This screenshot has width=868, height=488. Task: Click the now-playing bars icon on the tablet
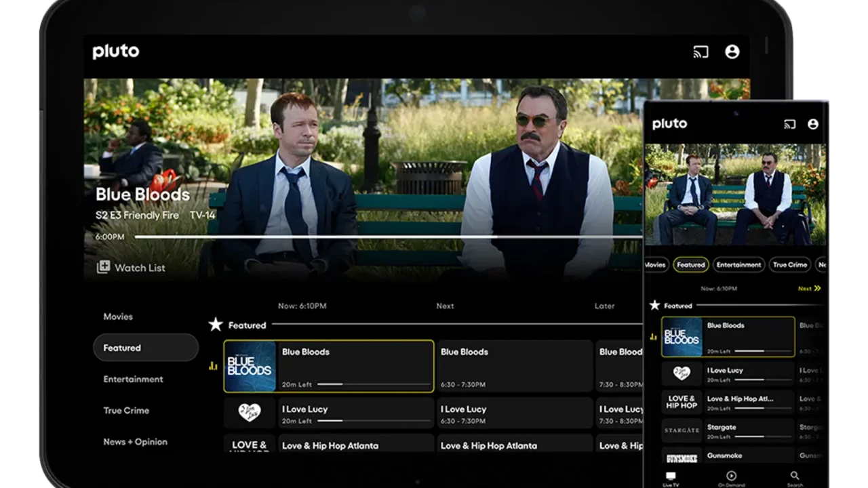coord(213,366)
